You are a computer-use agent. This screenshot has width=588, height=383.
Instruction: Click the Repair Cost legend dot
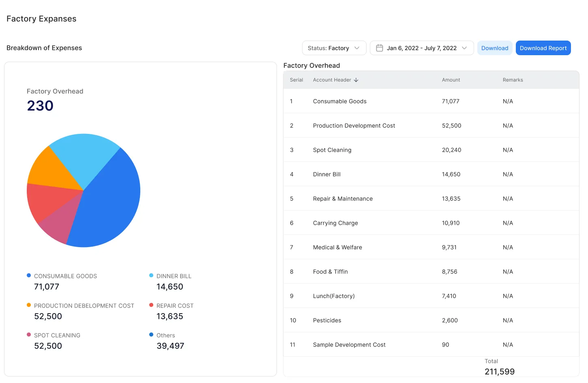pos(150,305)
